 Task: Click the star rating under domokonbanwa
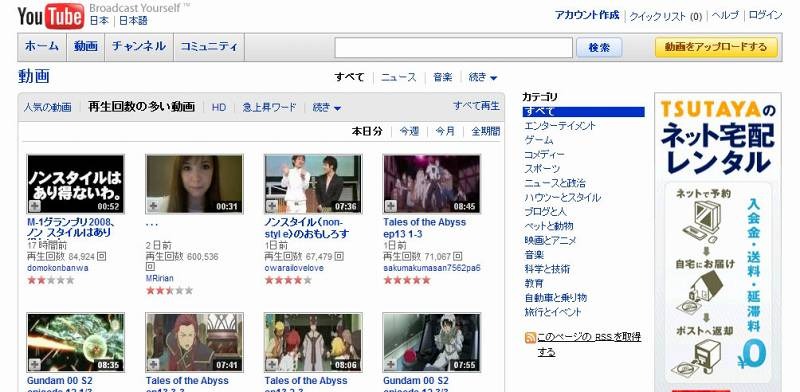(x=51, y=280)
